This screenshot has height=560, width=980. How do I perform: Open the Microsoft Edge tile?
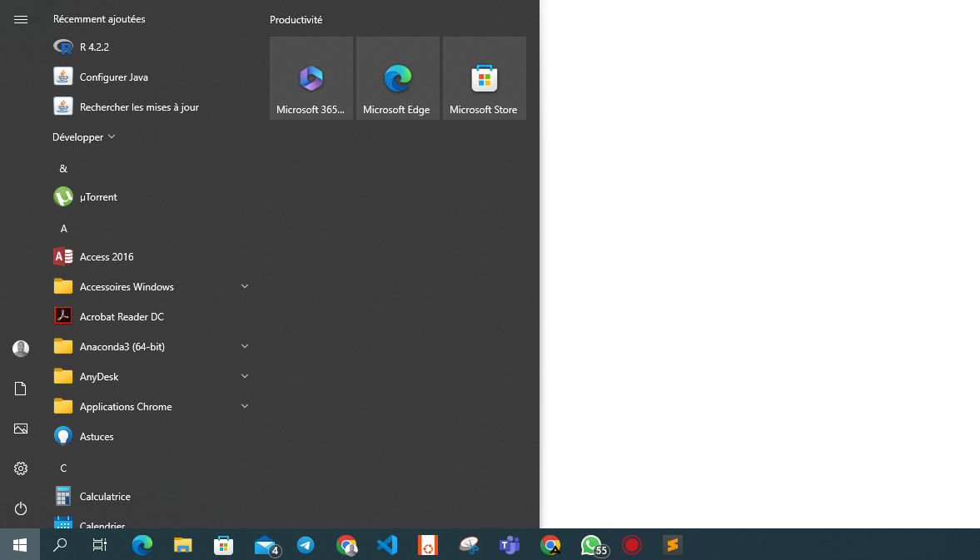click(x=397, y=78)
